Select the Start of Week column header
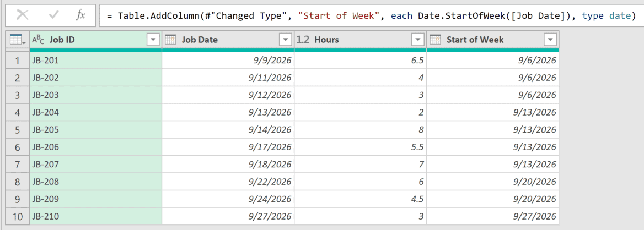 [493, 40]
